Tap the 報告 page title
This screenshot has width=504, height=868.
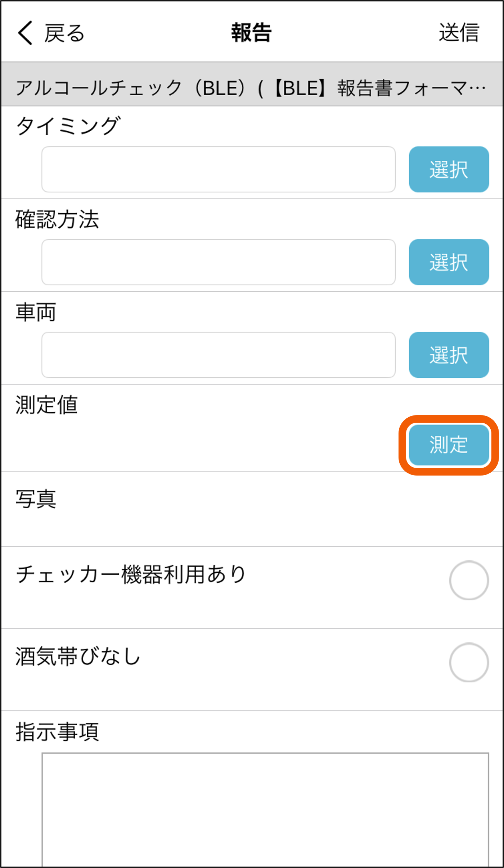coord(251,33)
